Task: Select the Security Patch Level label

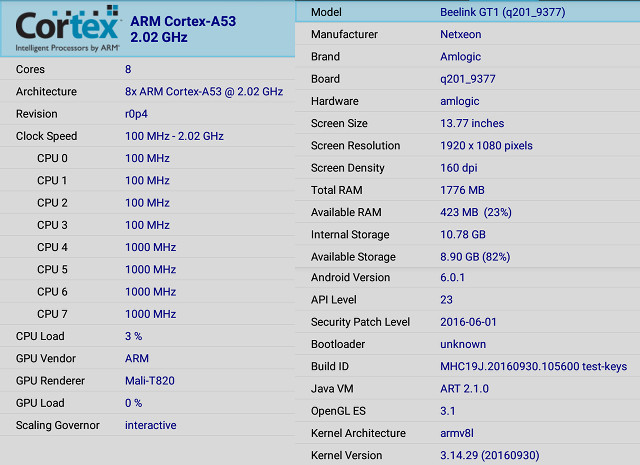Action: click(360, 322)
